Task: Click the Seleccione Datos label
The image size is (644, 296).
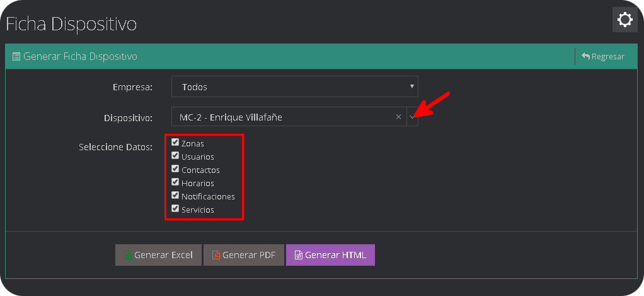Action: [x=115, y=147]
